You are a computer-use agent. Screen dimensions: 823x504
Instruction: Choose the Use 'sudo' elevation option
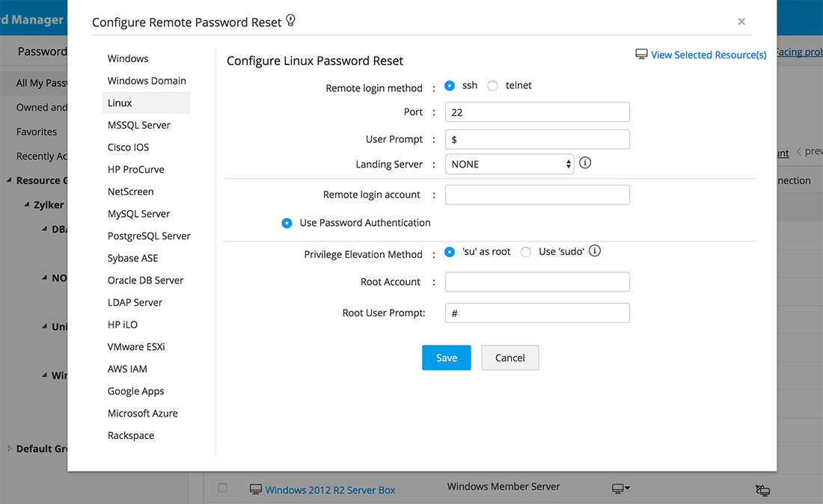coord(526,252)
